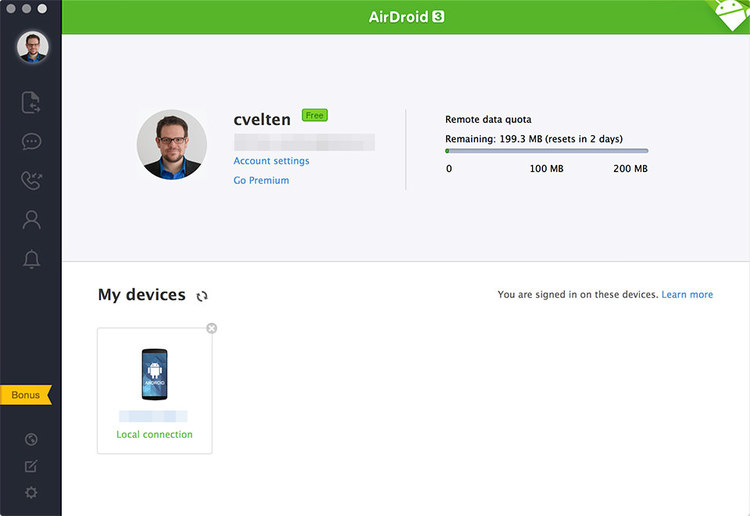The height and width of the screenshot is (516, 750).
Task: Click the AirDroid 3 title logo
Action: (406, 17)
